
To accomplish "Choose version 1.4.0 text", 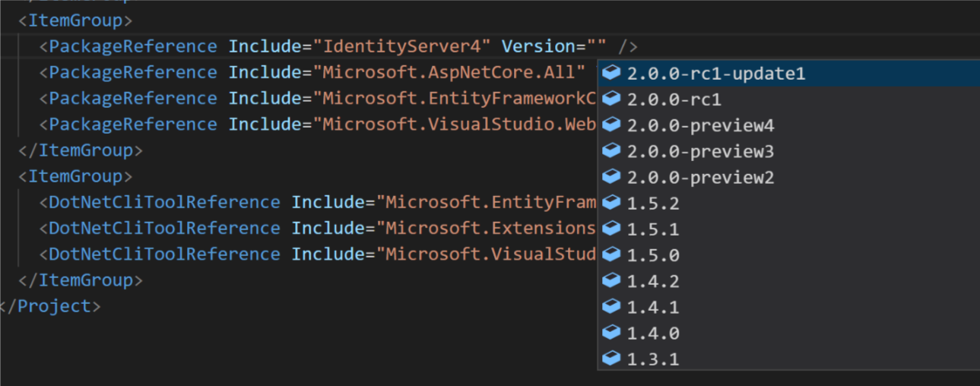I will pyautogui.click(x=653, y=333).
